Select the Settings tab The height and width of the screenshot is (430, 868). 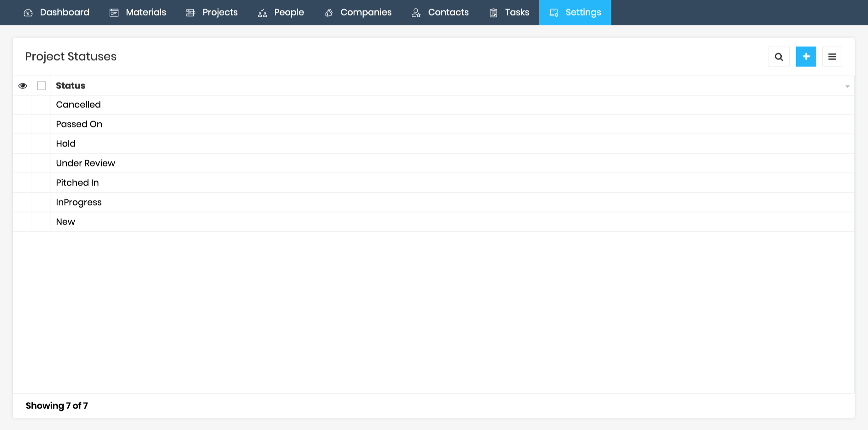[x=575, y=13]
